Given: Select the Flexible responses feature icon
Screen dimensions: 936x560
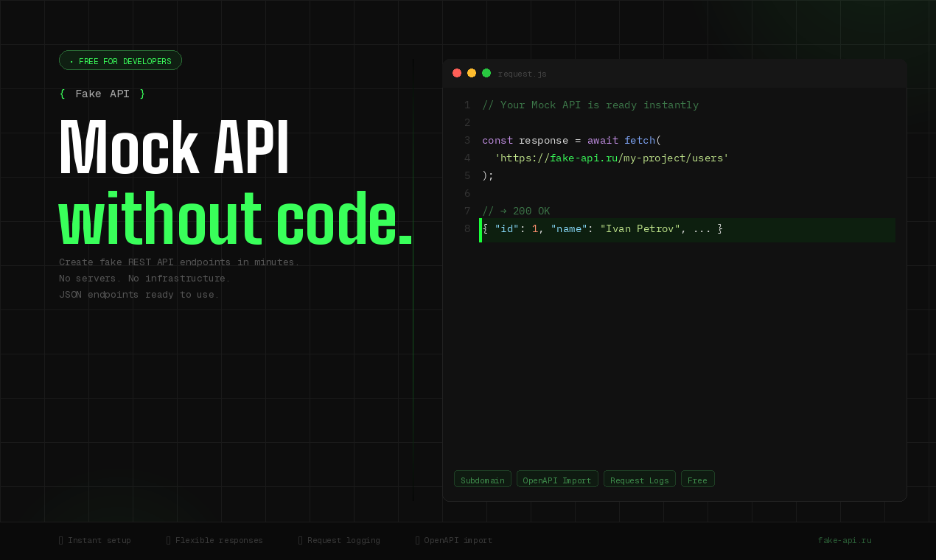Looking at the screenshot, I should 169,539.
